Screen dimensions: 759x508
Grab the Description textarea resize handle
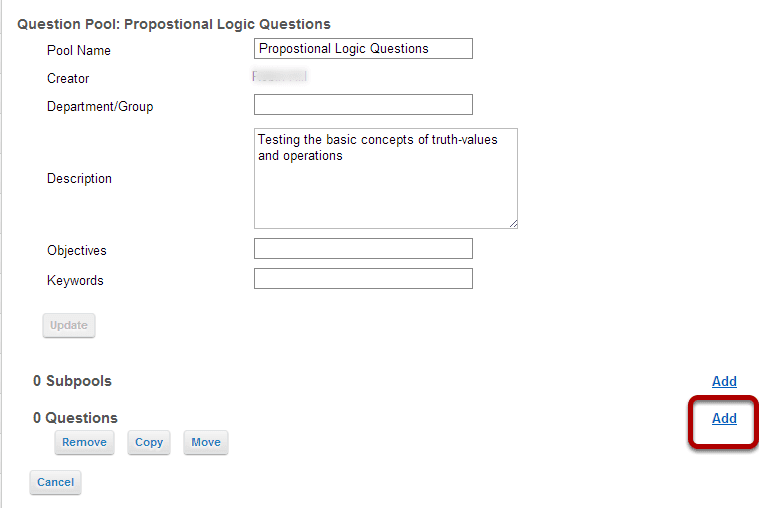click(x=513, y=224)
